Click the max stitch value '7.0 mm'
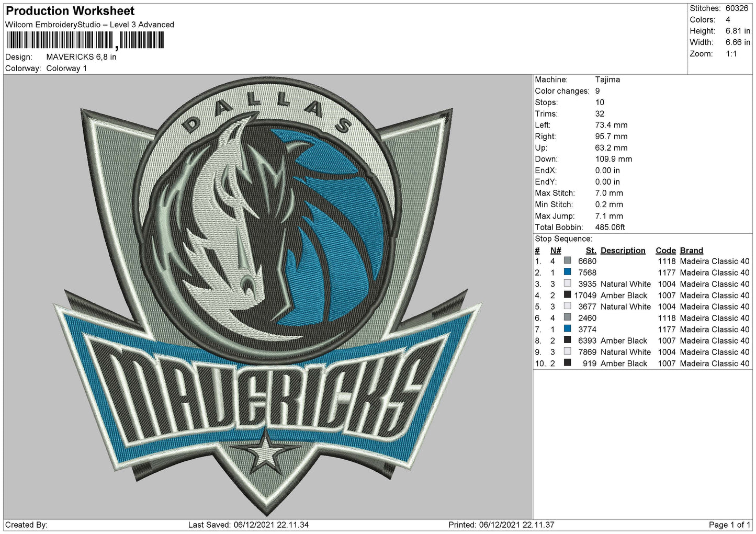756x534 pixels. click(609, 193)
